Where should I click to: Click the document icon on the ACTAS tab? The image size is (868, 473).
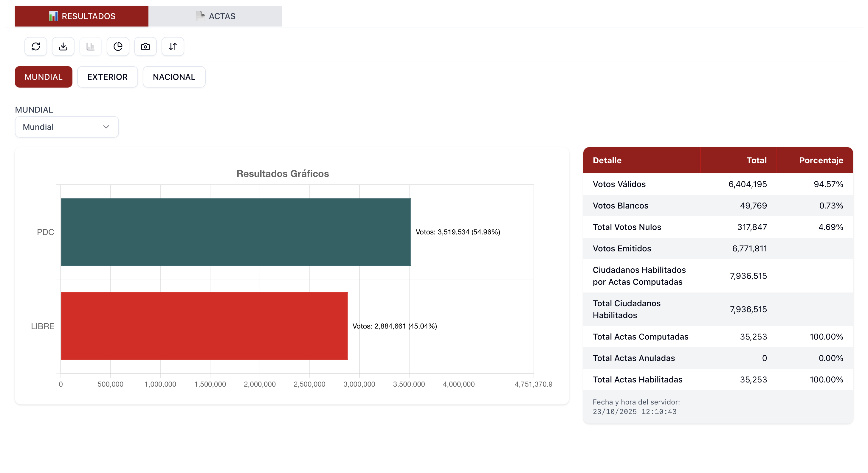tap(200, 16)
